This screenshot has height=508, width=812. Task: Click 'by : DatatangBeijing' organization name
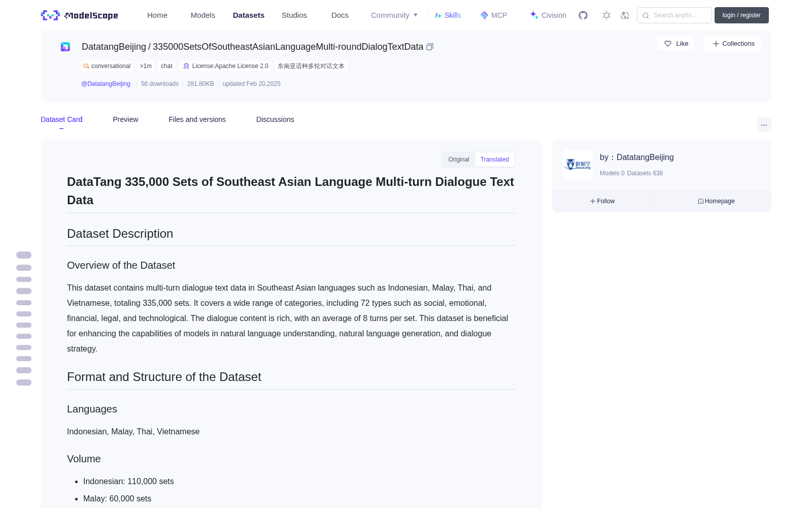pyautogui.click(x=637, y=157)
